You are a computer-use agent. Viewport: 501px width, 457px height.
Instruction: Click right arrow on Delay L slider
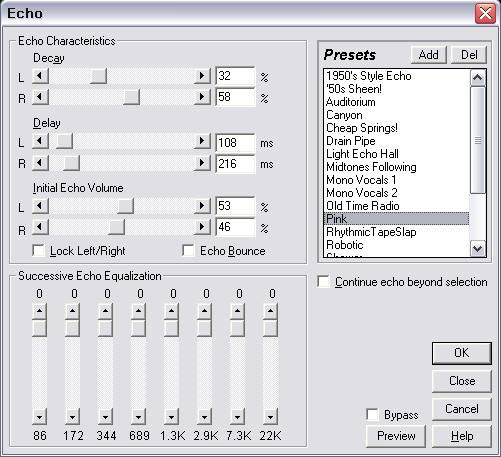click(x=202, y=141)
